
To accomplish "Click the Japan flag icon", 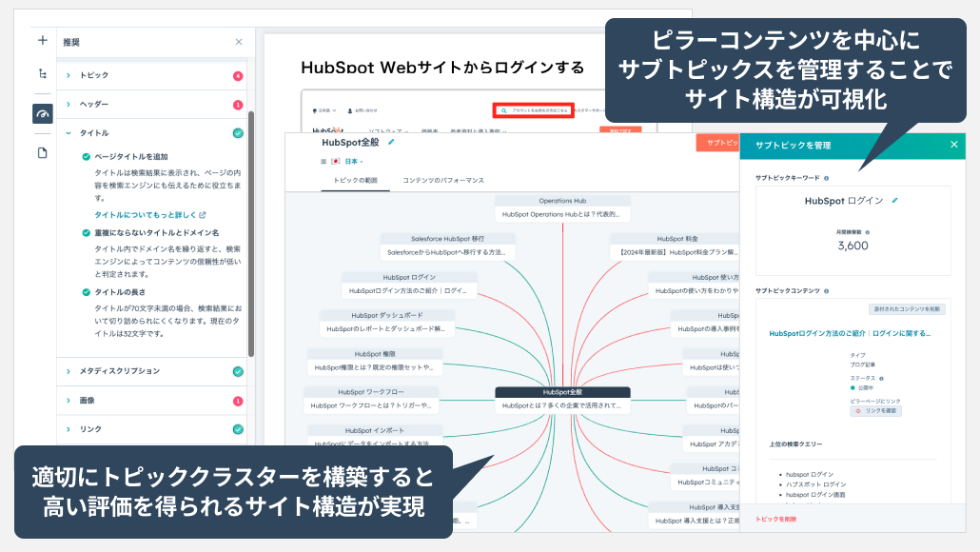I will click(x=336, y=161).
